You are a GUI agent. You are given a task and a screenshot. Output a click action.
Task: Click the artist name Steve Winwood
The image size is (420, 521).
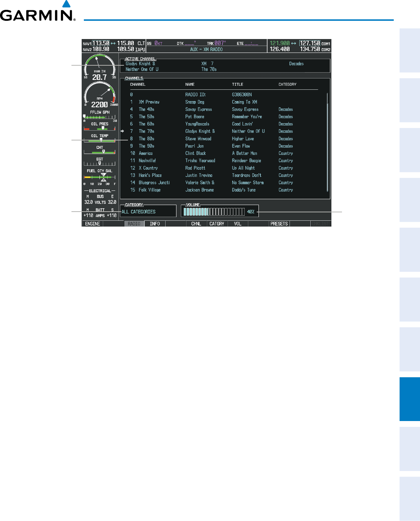(198, 139)
